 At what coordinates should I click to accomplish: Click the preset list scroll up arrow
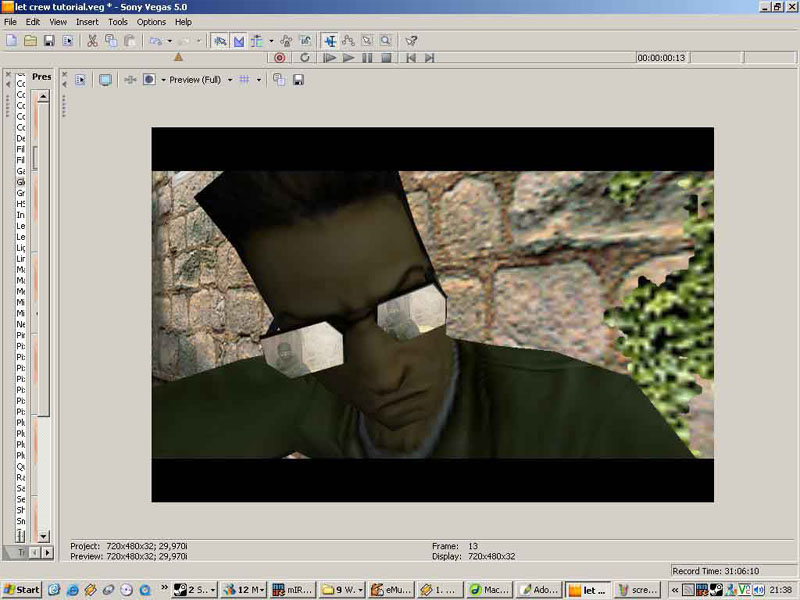tap(43, 96)
